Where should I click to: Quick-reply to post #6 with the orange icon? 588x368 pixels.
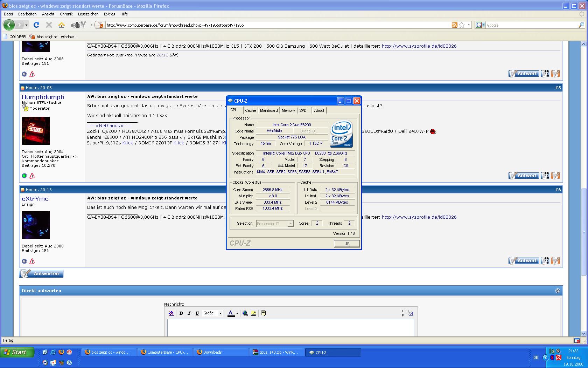pos(556,260)
